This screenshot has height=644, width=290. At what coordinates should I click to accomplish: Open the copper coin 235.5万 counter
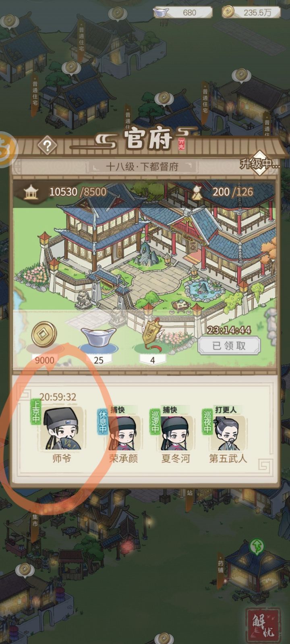252,12
